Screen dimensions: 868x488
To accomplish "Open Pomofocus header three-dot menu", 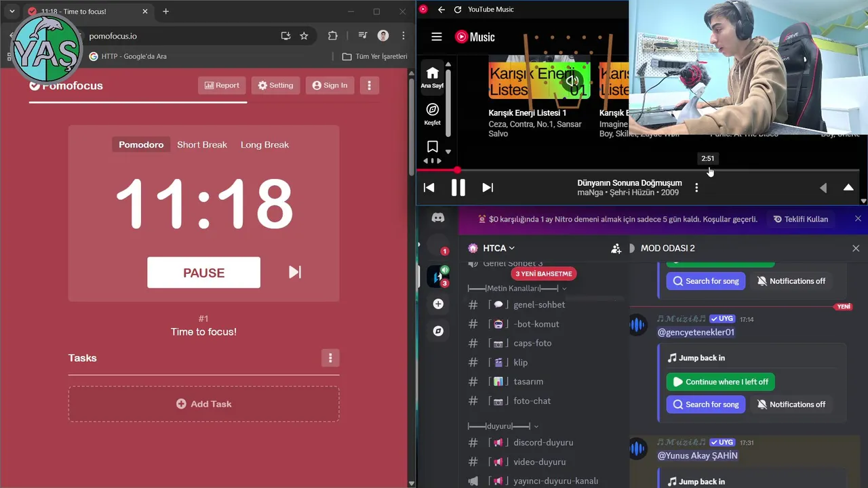I will [369, 85].
